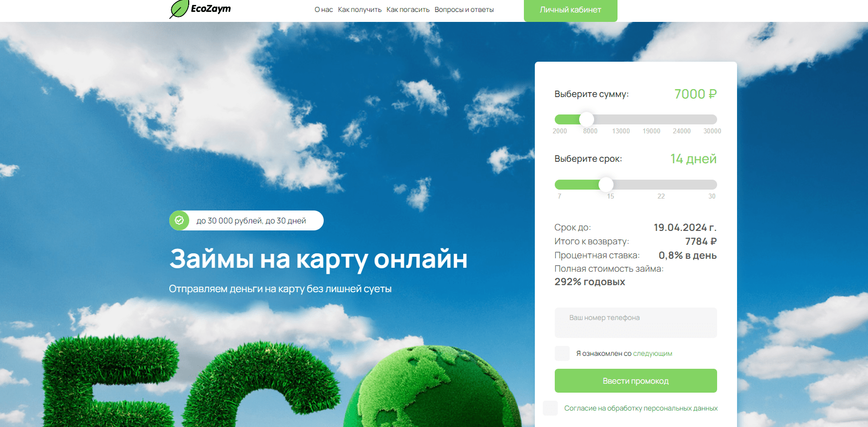The image size is (868, 427).
Task: Click the 'Ваш номер телефона' input field
Action: pos(636,322)
